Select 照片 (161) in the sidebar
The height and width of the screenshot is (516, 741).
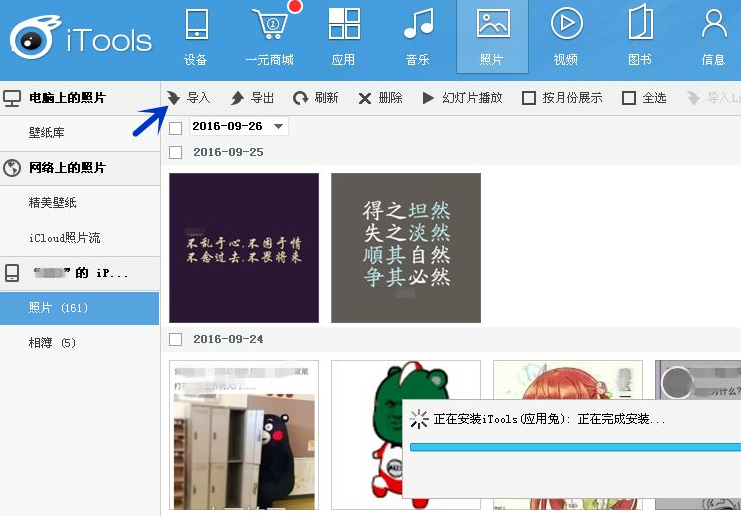tap(79, 308)
